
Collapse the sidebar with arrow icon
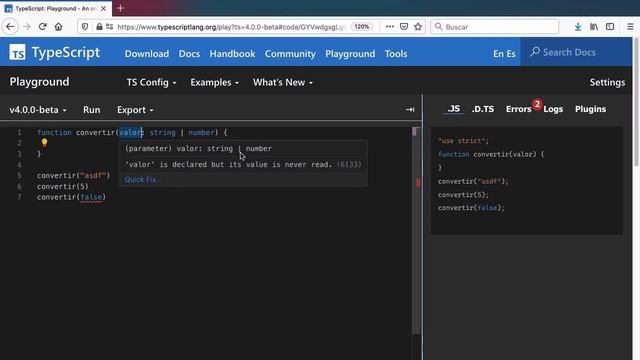410,109
